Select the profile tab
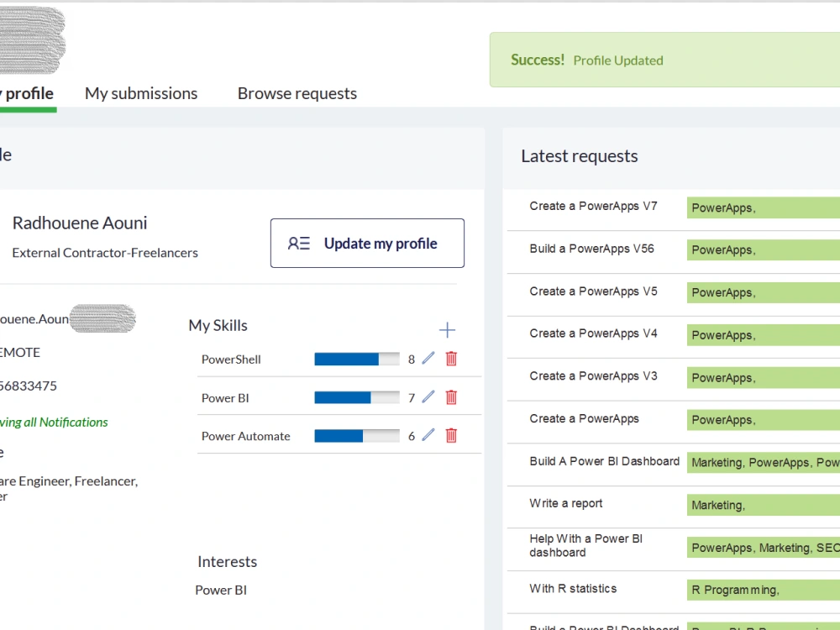This screenshot has height=630, width=840. pos(27,94)
